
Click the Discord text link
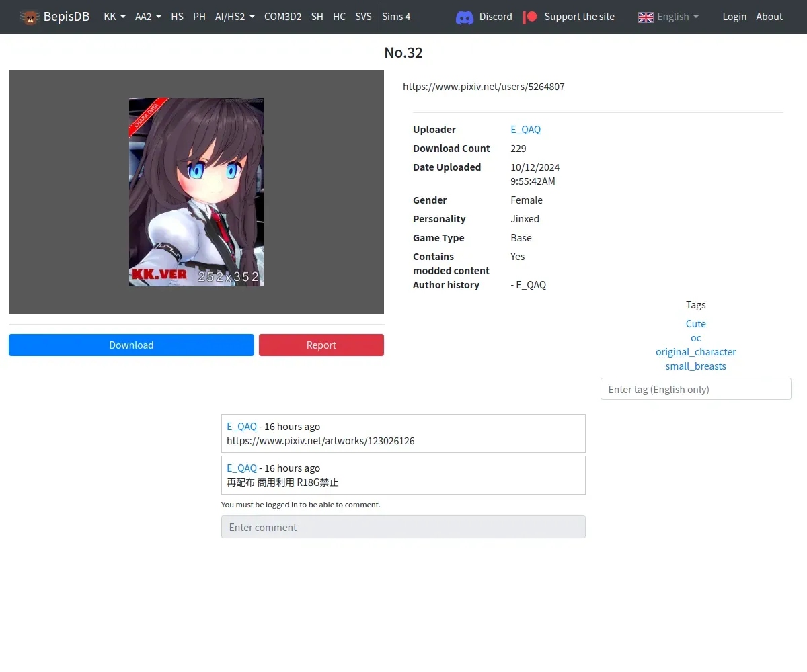(496, 17)
